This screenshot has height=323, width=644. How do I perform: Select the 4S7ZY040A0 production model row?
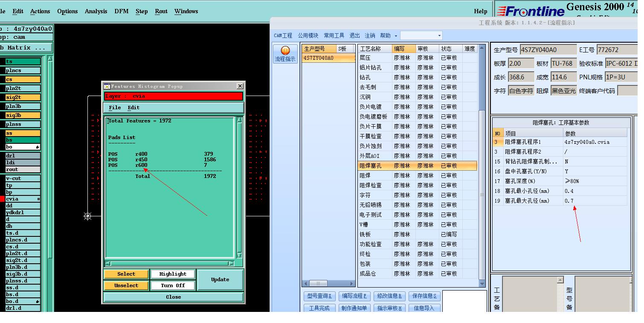[328, 58]
